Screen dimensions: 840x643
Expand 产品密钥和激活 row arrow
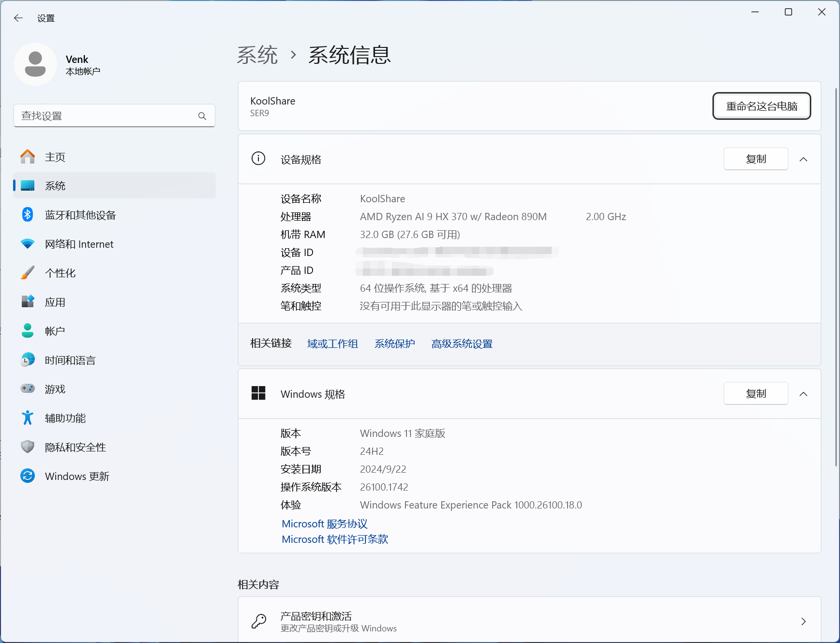[803, 622]
